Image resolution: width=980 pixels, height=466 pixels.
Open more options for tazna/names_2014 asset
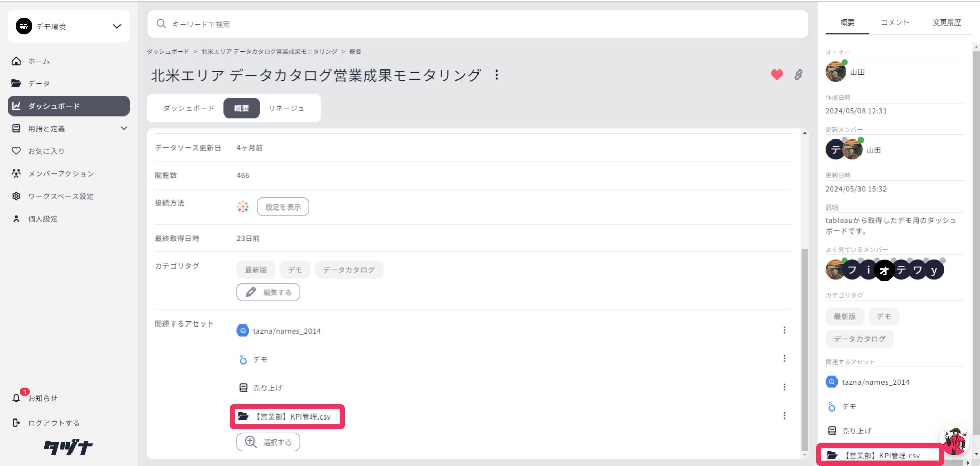(784, 330)
